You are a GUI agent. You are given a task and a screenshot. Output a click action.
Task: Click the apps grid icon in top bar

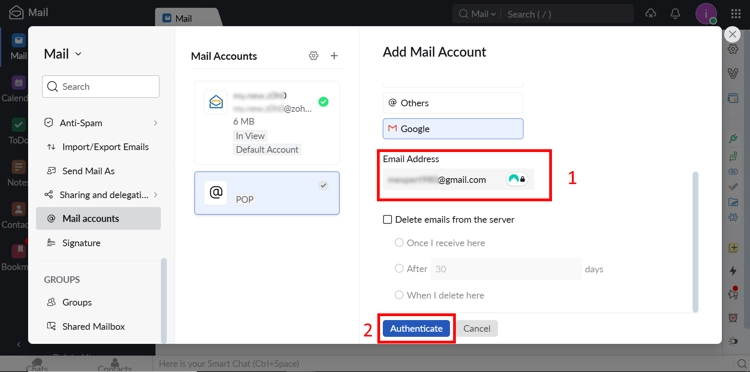click(736, 13)
